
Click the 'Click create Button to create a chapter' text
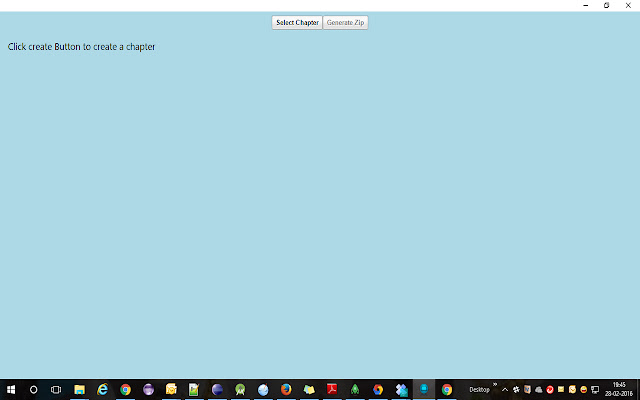[x=81, y=47]
